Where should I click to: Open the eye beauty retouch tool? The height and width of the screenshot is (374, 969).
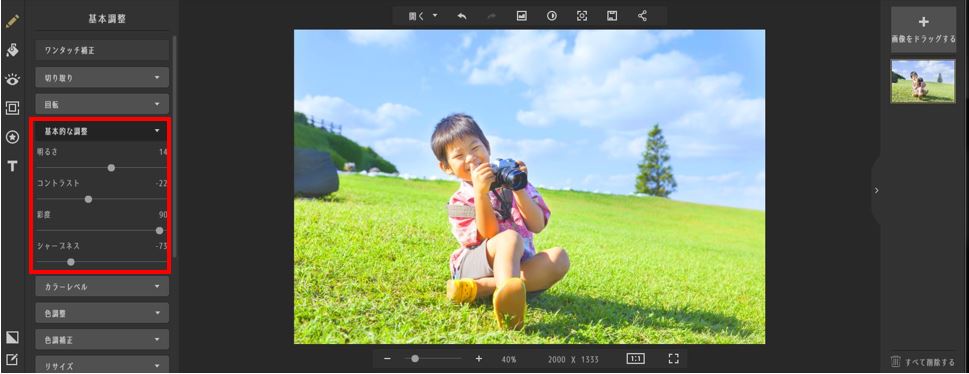[x=12, y=79]
